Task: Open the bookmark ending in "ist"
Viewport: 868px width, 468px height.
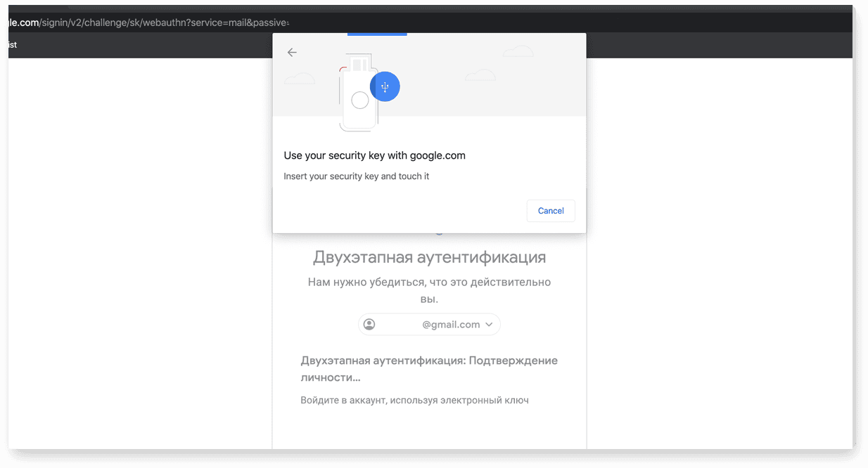Action: coord(13,44)
